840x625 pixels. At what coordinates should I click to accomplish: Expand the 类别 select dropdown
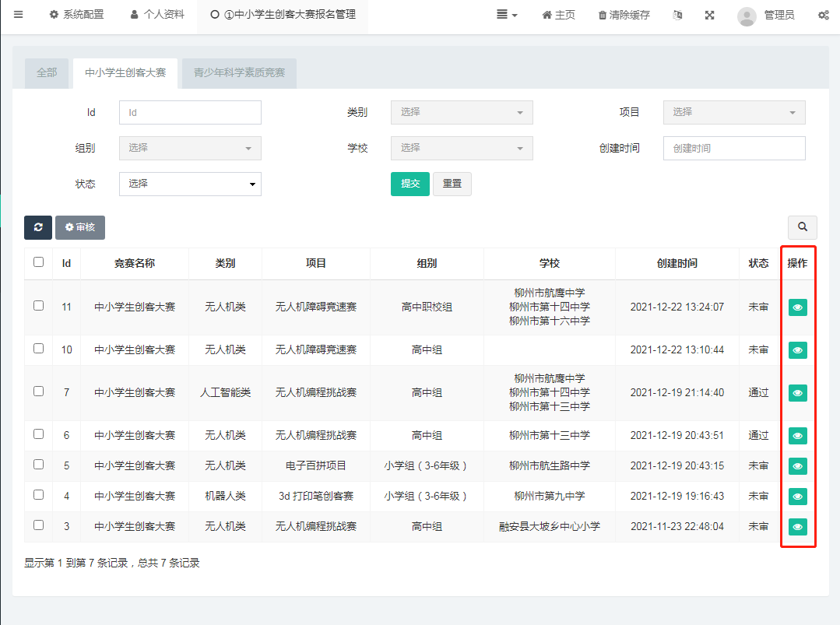coord(462,112)
